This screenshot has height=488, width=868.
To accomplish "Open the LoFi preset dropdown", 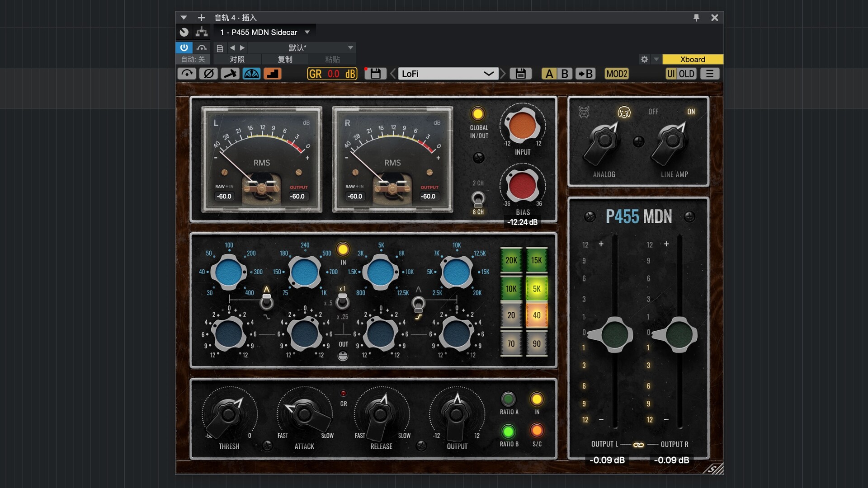I will (x=448, y=74).
